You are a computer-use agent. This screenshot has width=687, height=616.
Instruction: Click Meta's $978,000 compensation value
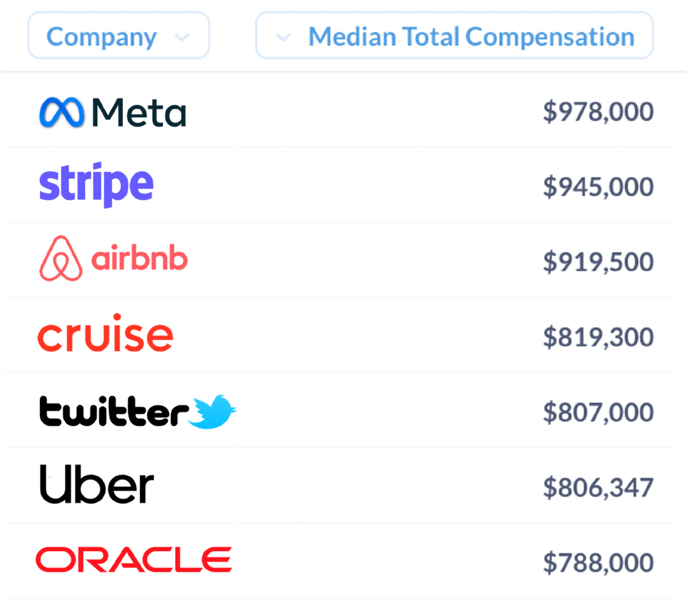click(x=598, y=112)
